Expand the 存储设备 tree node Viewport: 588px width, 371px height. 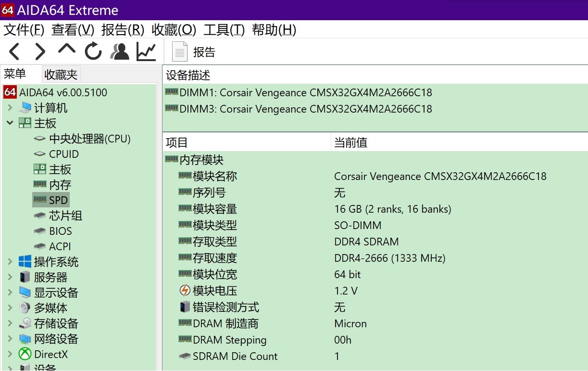(x=10, y=323)
